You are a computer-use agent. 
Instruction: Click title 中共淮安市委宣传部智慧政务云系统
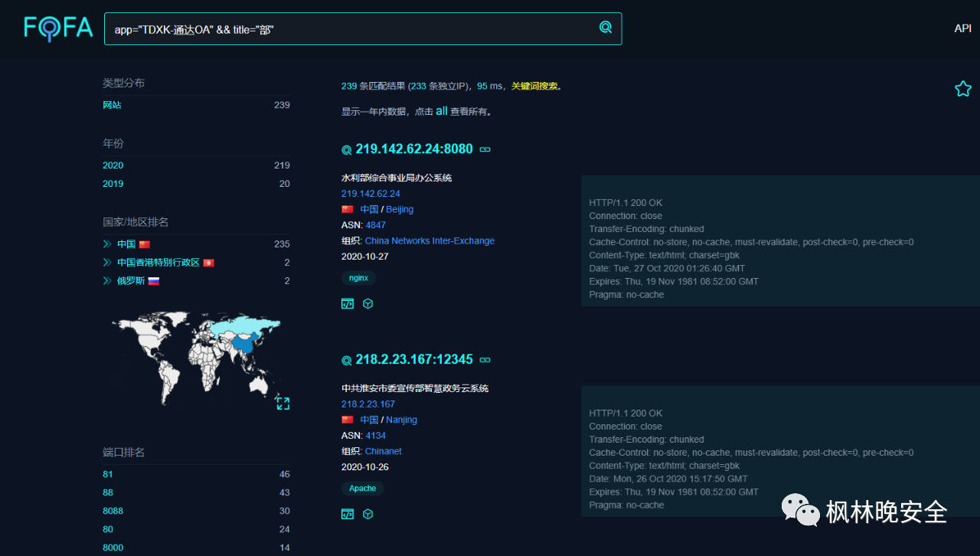(415, 388)
